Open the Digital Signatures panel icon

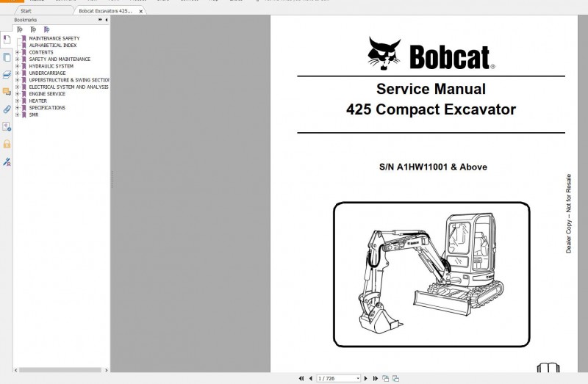[7, 126]
